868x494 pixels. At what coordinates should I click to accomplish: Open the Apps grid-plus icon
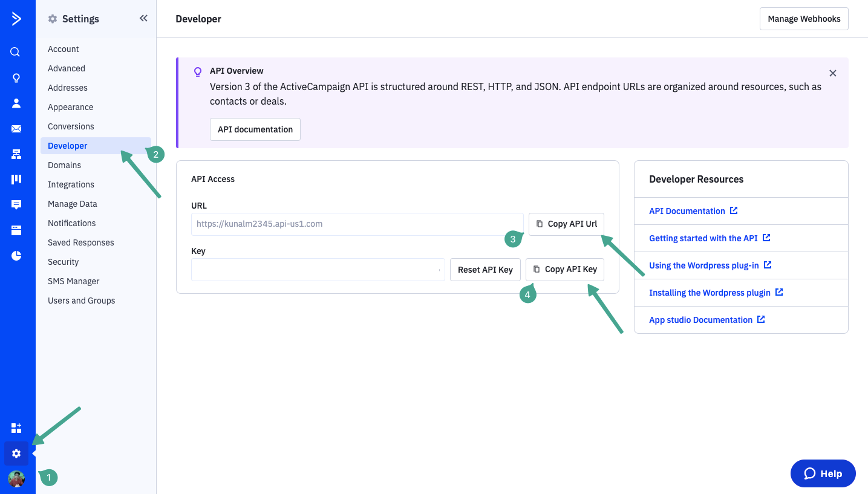16,428
